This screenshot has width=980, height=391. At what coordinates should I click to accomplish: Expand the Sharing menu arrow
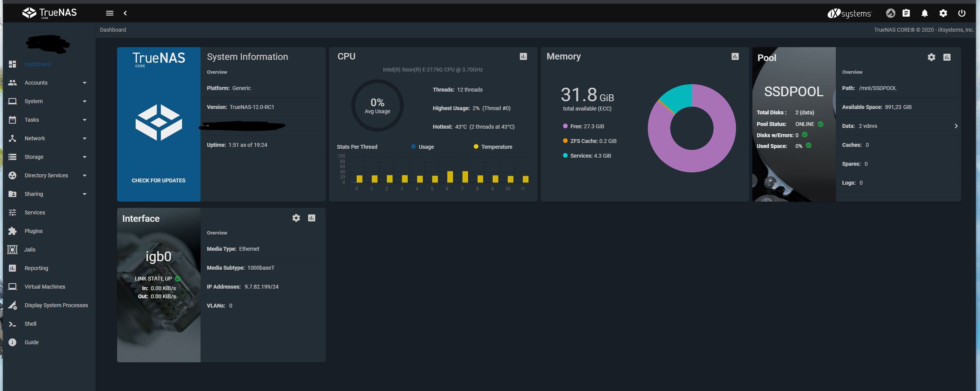point(84,194)
